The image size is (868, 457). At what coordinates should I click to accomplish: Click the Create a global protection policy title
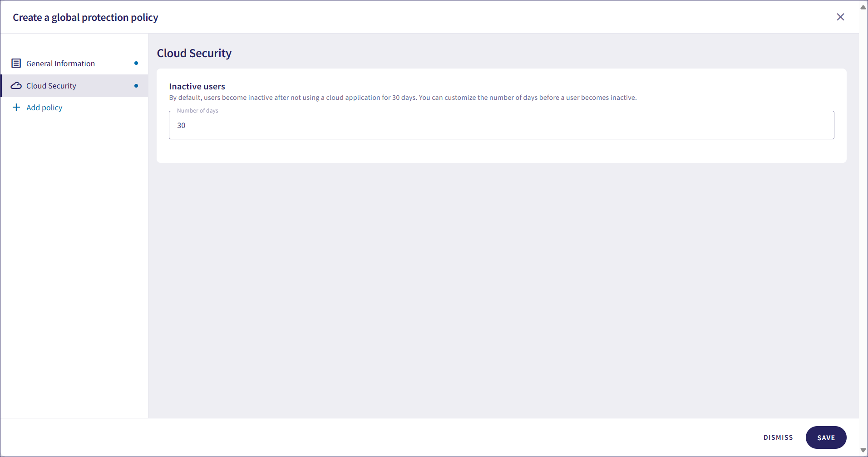pyautogui.click(x=85, y=18)
